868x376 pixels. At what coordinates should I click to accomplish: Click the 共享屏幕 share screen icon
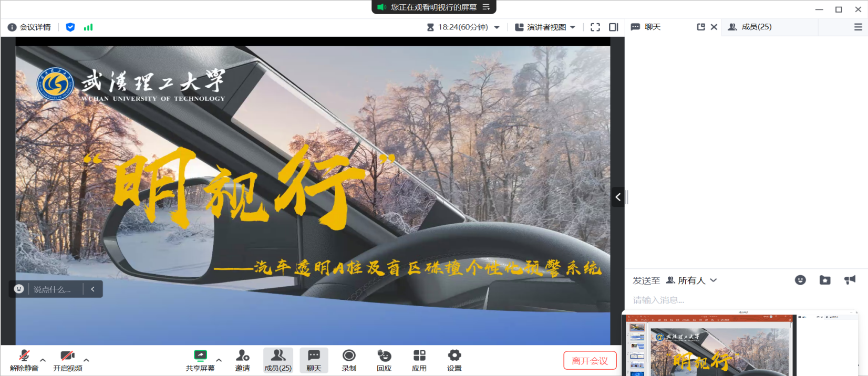coord(200,360)
